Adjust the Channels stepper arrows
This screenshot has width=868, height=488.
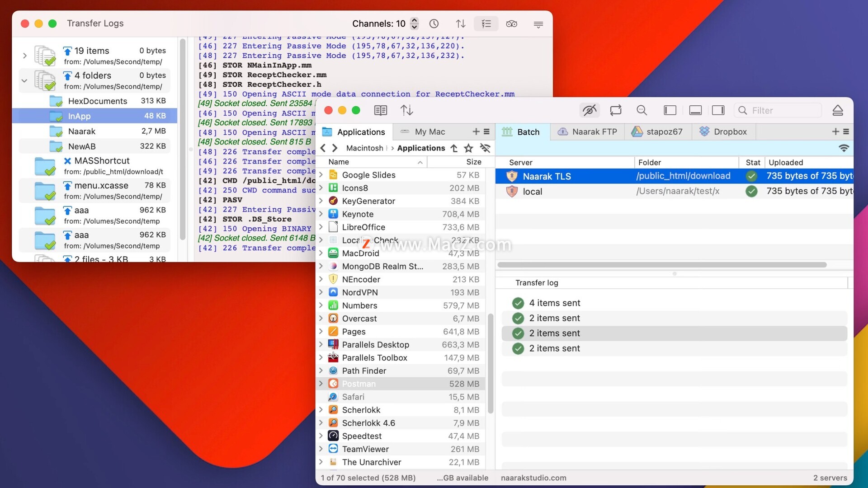[414, 23]
